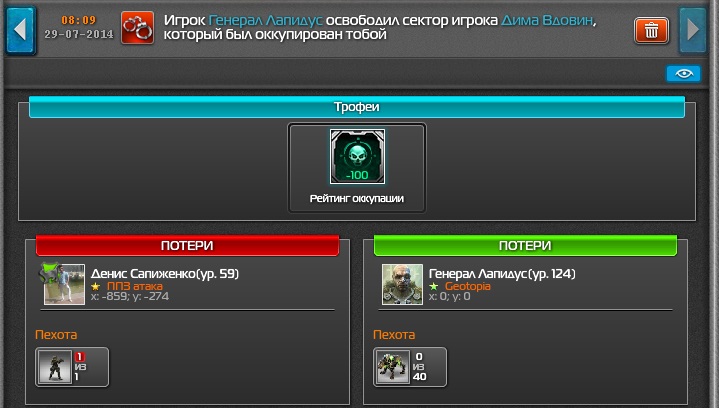Toggle the blue eye visibility button
The image size is (719, 408).
coord(683,73)
